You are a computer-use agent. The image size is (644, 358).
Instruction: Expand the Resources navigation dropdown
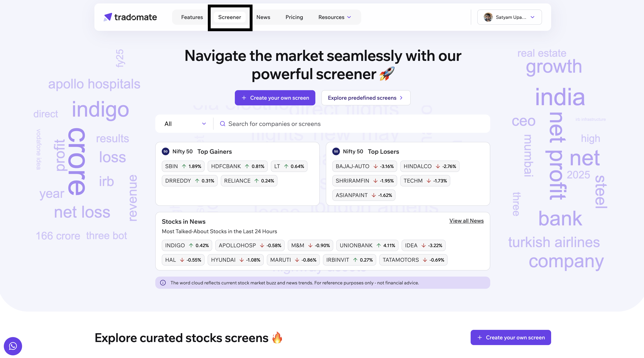334,17
